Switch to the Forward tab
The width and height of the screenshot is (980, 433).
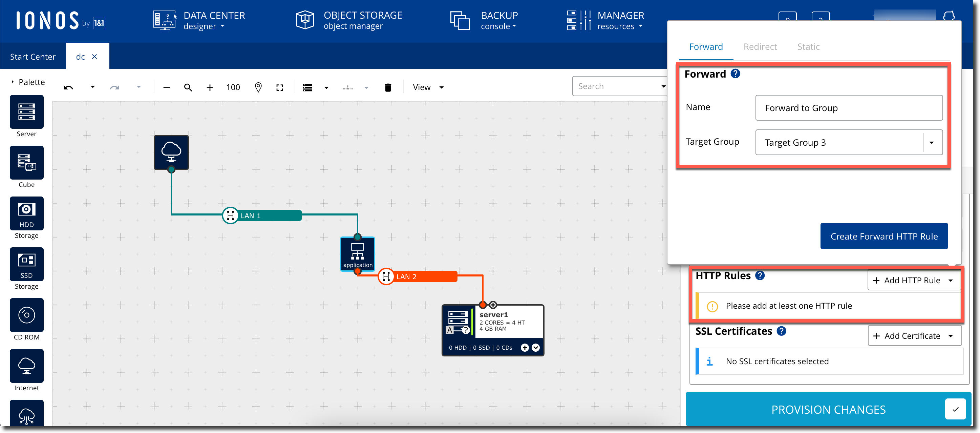pos(706,47)
